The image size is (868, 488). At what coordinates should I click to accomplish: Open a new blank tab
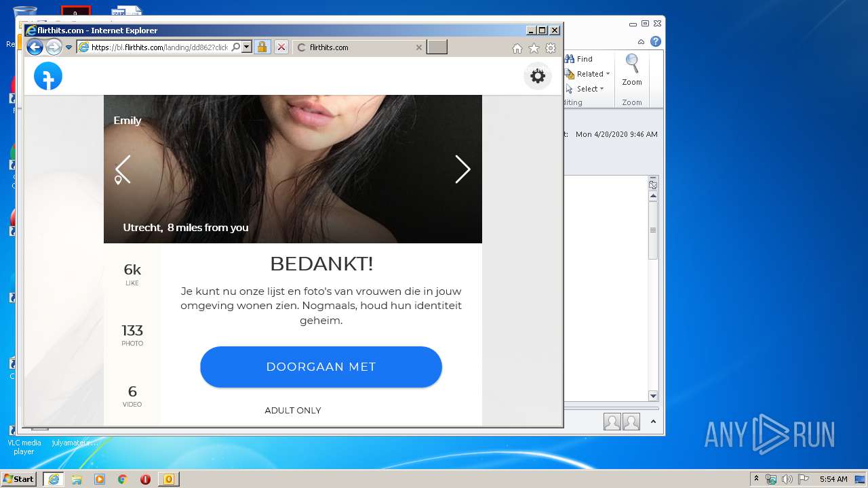point(437,47)
